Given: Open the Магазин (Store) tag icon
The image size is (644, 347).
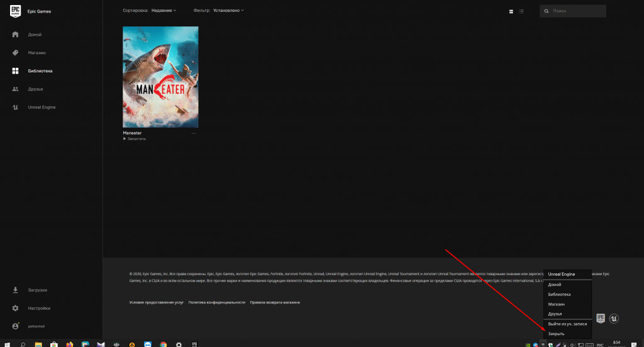Looking at the screenshot, I should pos(15,52).
